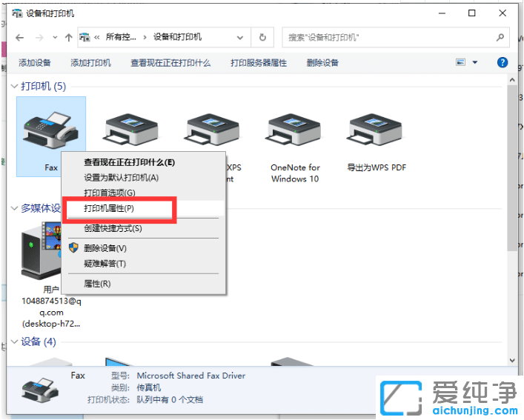Select 删除设备(V) in context menu
This screenshot has height=420, width=524.
105,248
